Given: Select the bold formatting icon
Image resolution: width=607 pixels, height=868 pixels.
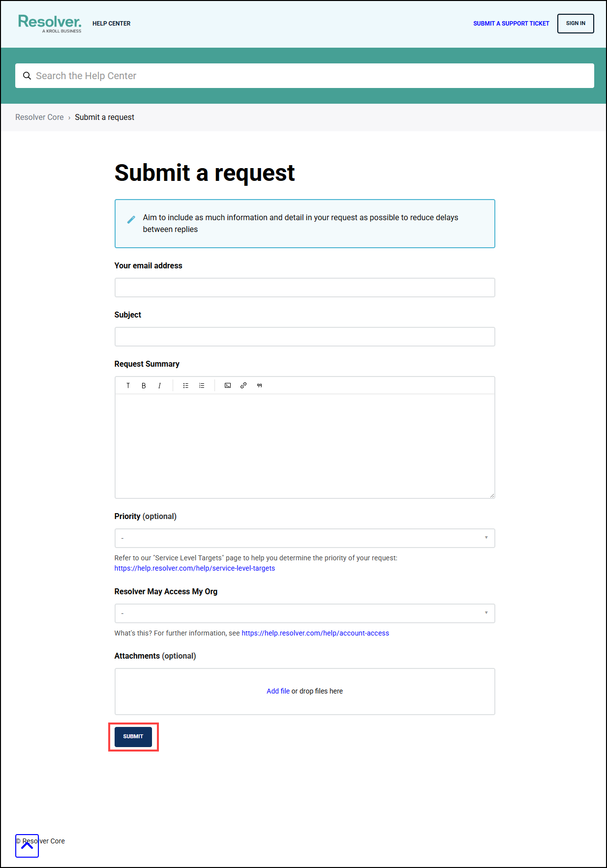Looking at the screenshot, I should coord(143,385).
